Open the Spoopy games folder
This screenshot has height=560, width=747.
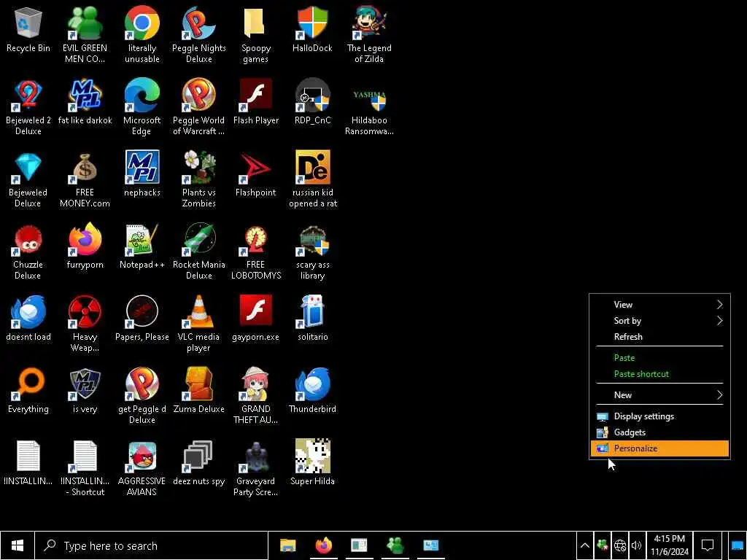pos(255,34)
